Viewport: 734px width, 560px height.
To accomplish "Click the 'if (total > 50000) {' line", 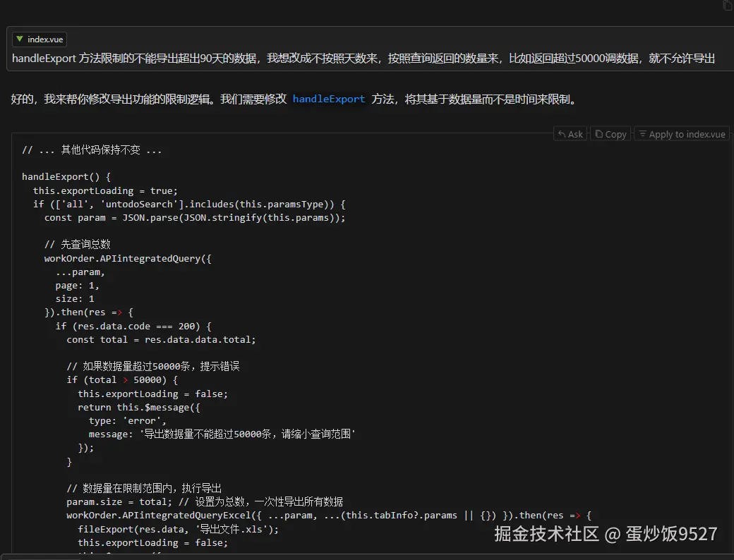I will (122, 380).
